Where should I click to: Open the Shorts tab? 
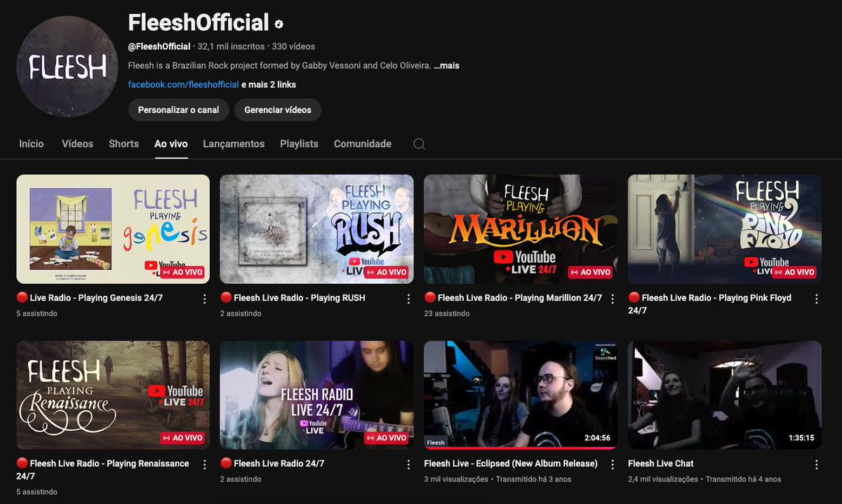click(123, 144)
